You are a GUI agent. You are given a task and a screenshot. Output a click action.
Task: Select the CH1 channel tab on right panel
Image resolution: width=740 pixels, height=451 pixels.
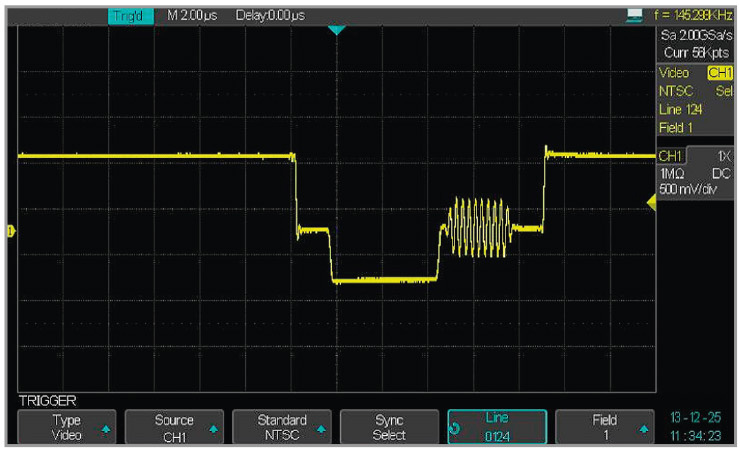[672, 156]
